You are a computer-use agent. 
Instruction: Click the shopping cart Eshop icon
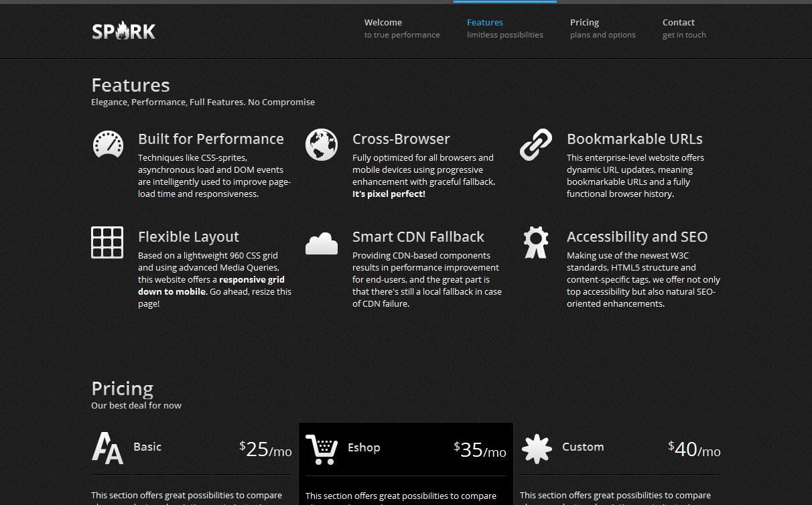coord(322,449)
